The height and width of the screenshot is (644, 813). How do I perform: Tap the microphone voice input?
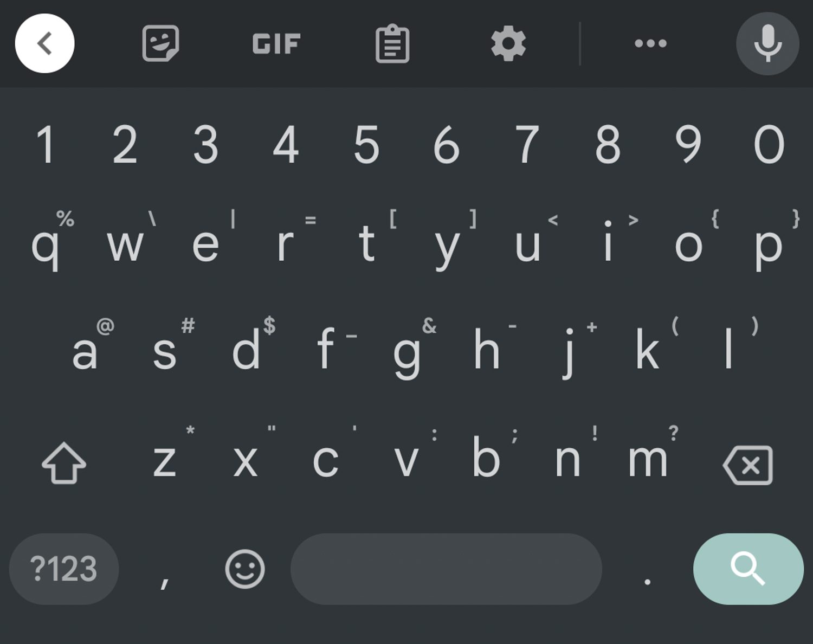767,43
